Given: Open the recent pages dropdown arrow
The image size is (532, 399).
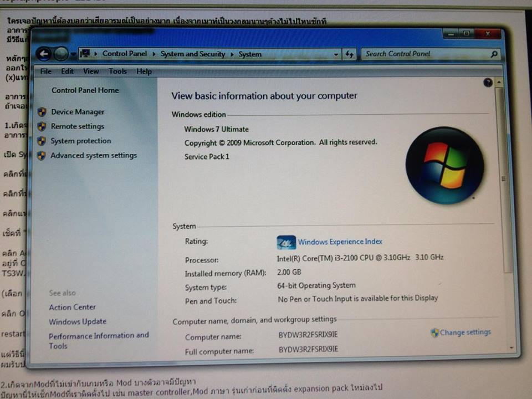Looking at the screenshot, I should (73, 54).
